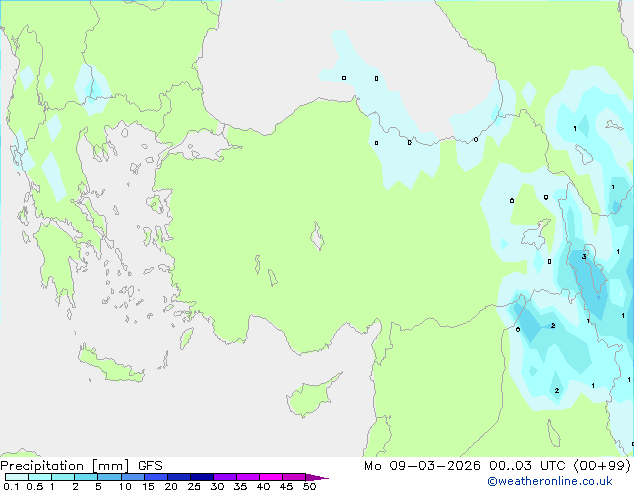Select the 5–10 mm legend color swatch

(109, 477)
